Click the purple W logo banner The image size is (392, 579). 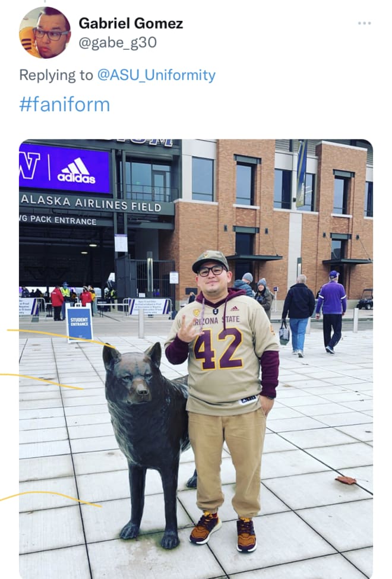[x=30, y=166]
